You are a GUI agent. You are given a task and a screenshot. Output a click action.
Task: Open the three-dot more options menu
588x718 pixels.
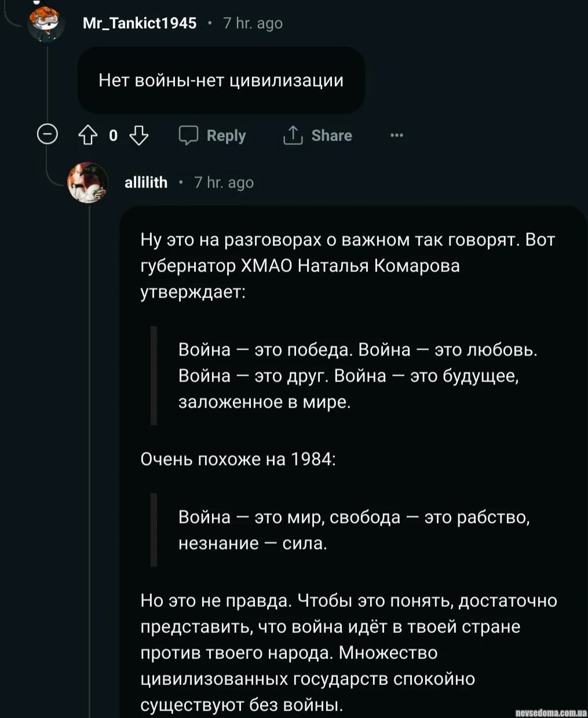tap(397, 135)
